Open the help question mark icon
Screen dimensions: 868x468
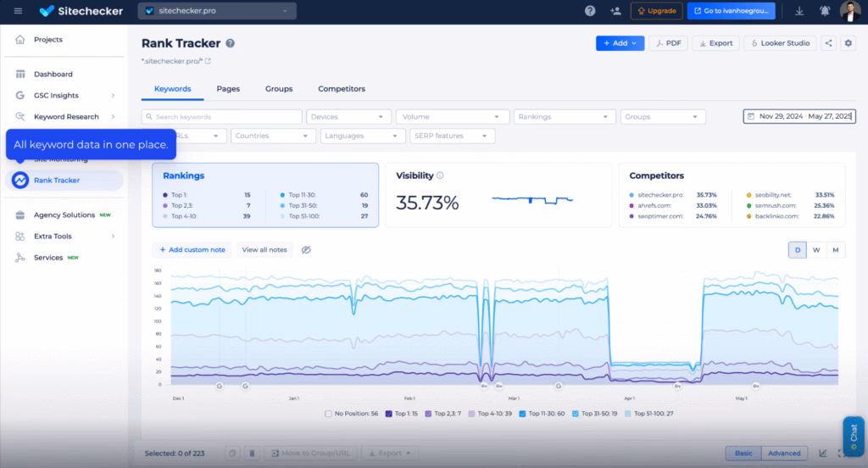coord(590,11)
